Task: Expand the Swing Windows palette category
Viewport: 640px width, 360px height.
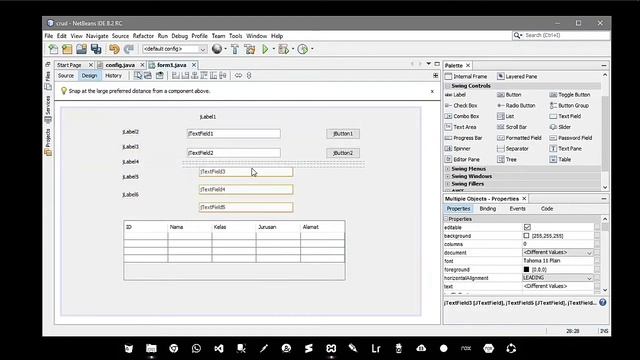Action: [448, 176]
